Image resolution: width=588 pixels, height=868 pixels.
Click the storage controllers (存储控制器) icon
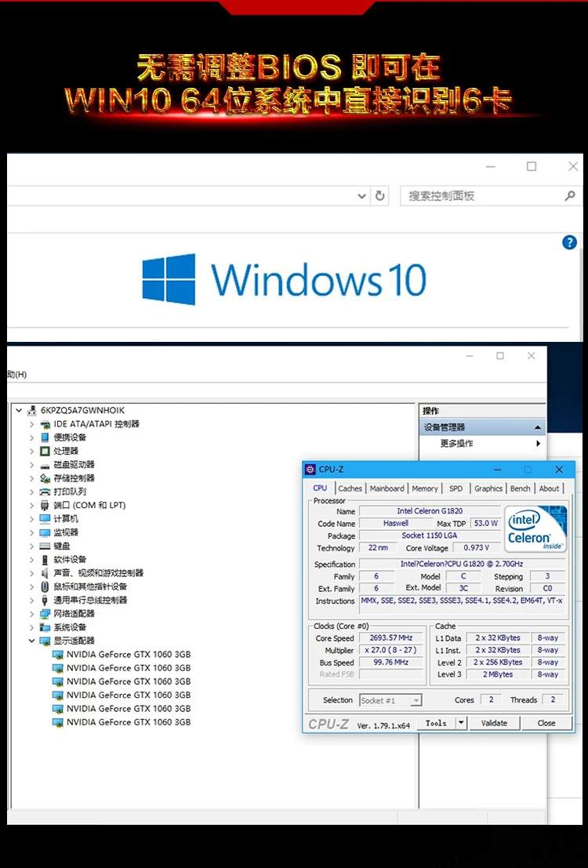point(45,478)
